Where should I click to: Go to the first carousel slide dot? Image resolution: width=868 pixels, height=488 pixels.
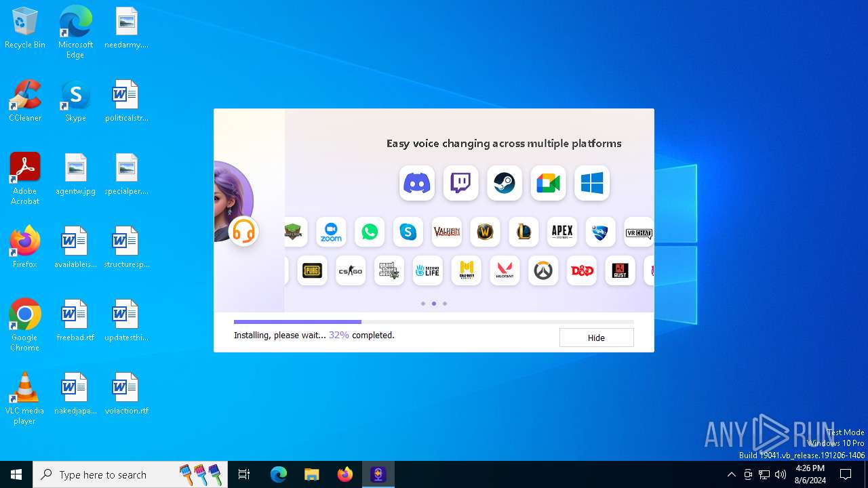click(423, 304)
